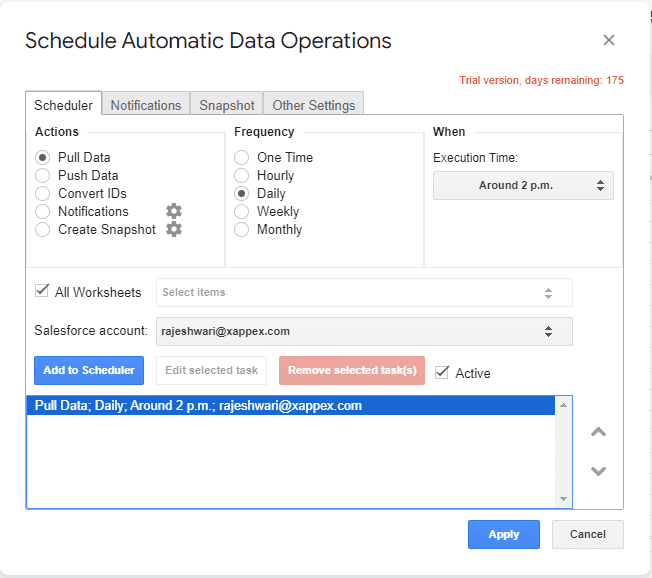652x578 pixels.
Task: Open the Other Settings tab
Action: point(314,105)
